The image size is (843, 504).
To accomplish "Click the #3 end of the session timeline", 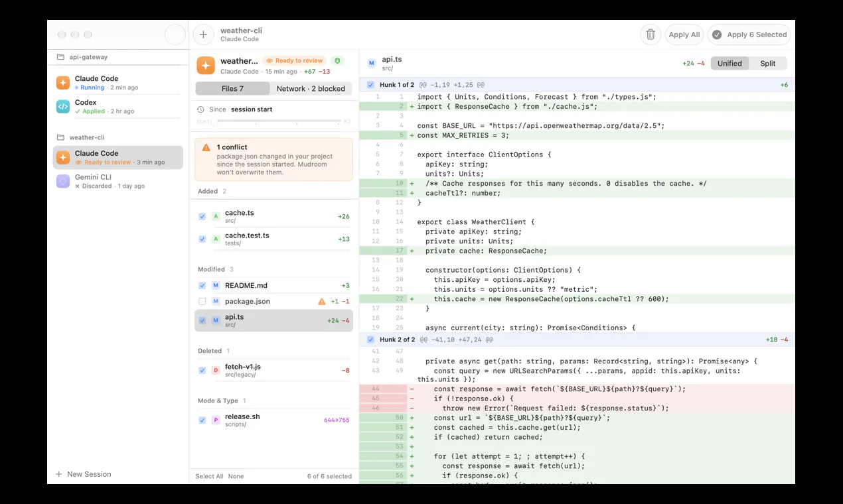I will 346,121.
